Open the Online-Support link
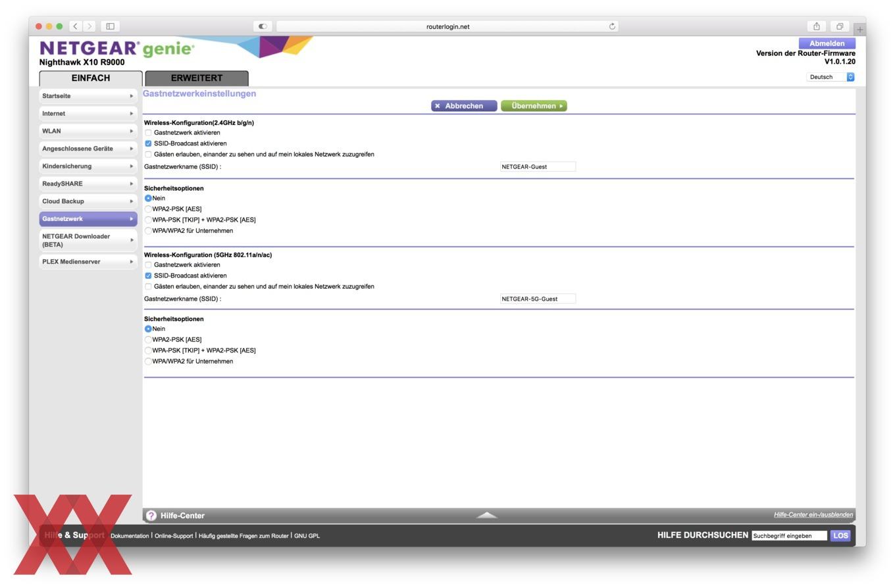 click(x=174, y=536)
